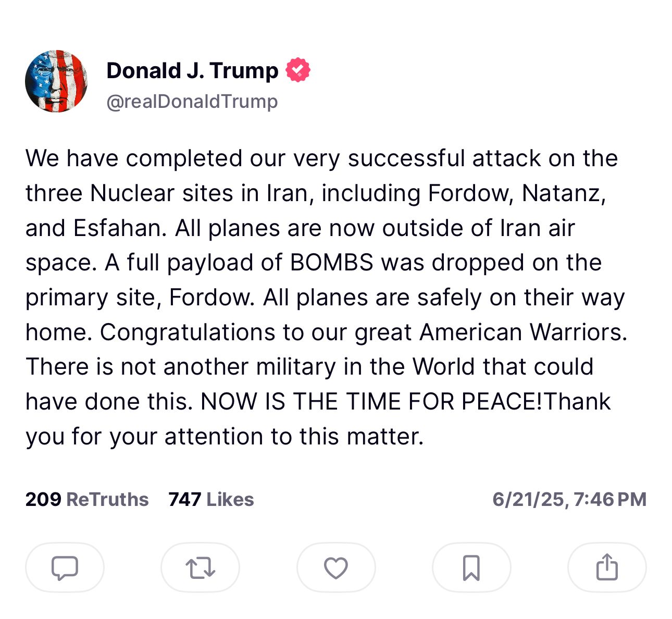Like the post with the heart icon
The width and height of the screenshot is (672, 619).
[336, 567]
